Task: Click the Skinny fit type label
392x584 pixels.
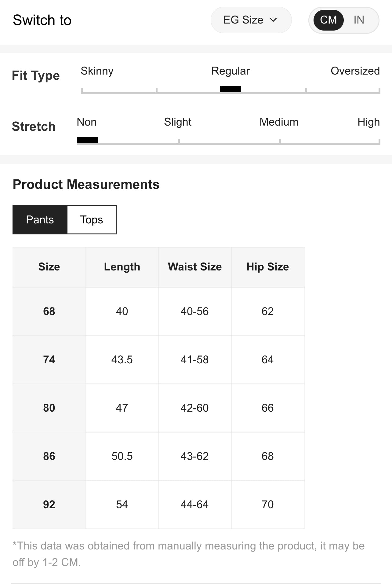Action: tap(97, 71)
